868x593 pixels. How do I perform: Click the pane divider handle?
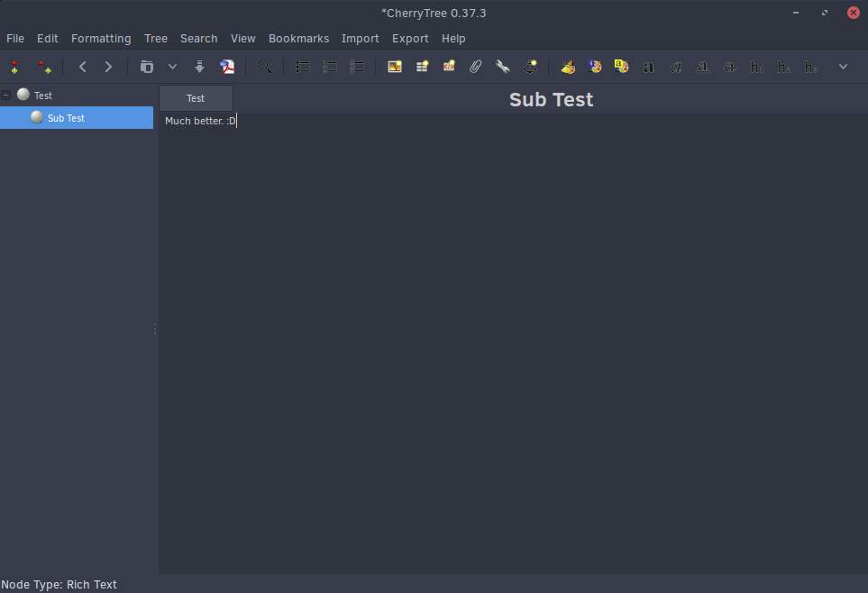pyautogui.click(x=155, y=329)
